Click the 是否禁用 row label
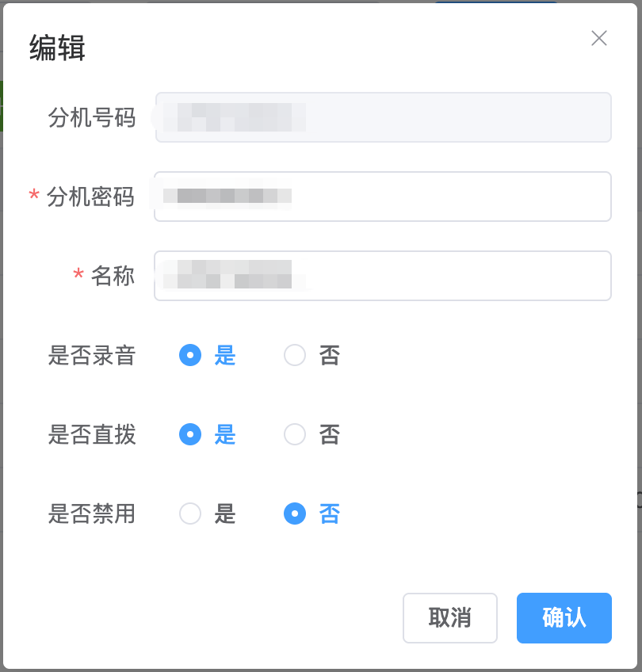 [91, 514]
